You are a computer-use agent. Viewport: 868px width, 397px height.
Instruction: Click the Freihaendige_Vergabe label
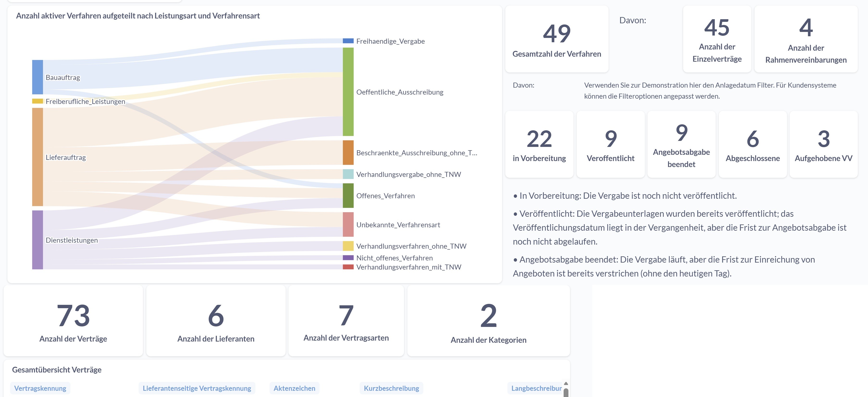[x=390, y=41]
